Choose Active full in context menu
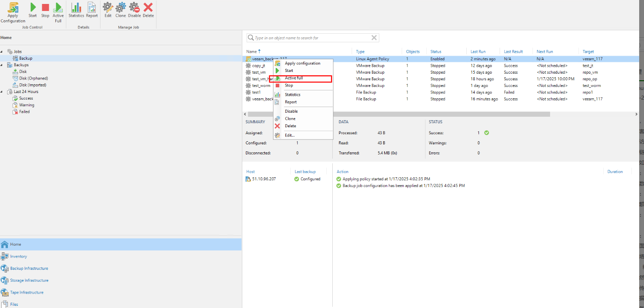Screen dimensions: 644x308 294,78
